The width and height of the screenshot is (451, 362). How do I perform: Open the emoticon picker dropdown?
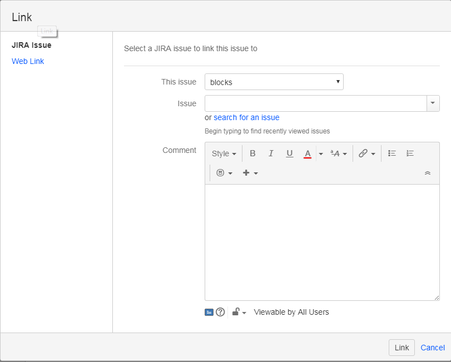click(x=224, y=173)
